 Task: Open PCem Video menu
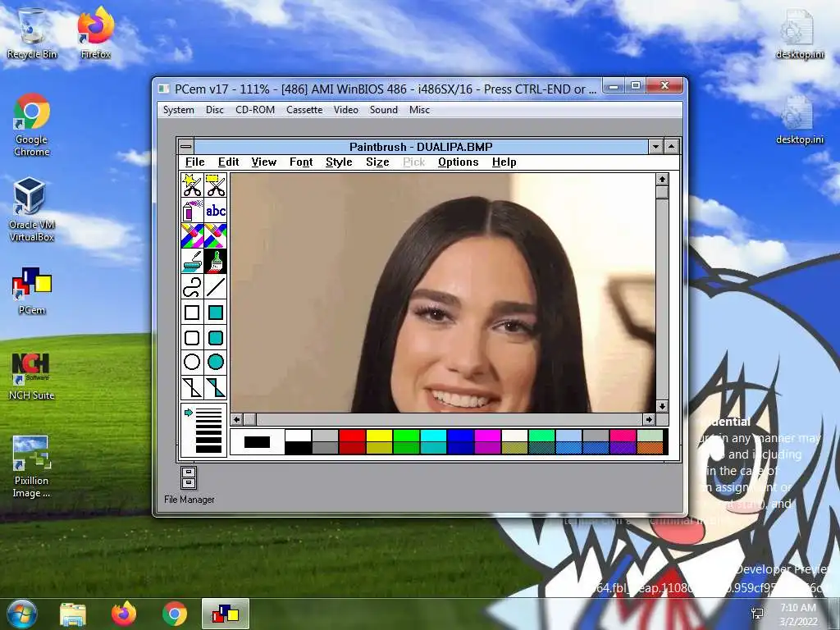click(346, 110)
